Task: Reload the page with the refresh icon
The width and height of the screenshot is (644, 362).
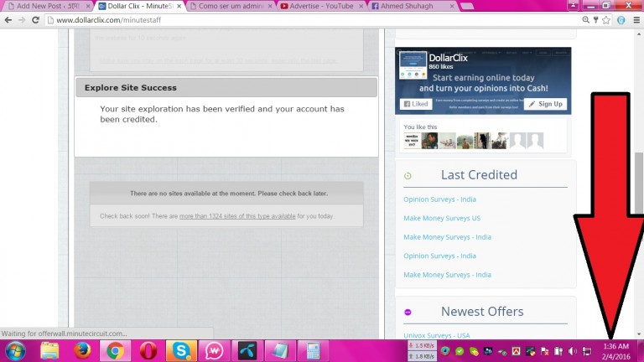Action: pyautogui.click(x=35, y=19)
